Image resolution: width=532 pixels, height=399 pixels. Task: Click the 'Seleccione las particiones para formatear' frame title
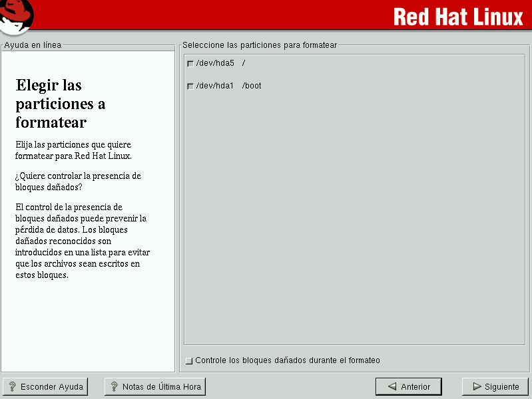pyautogui.click(x=260, y=45)
